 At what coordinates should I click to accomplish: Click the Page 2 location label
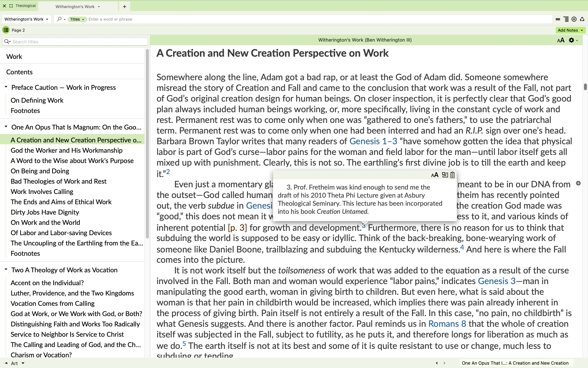point(18,30)
